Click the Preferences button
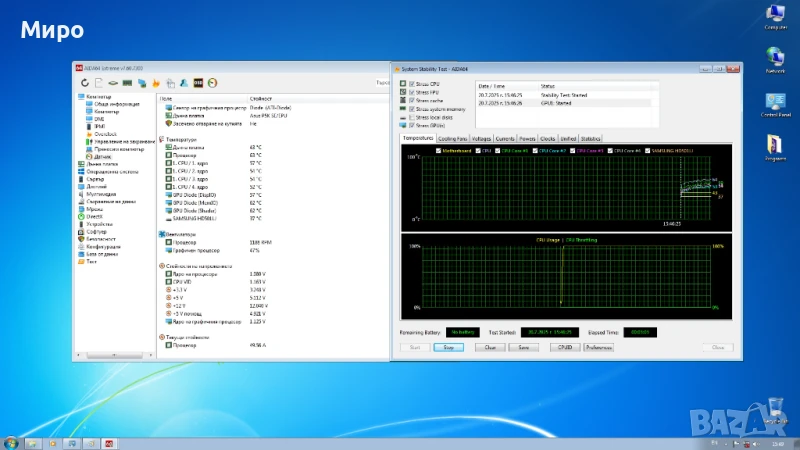800x450 pixels. tap(598, 347)
